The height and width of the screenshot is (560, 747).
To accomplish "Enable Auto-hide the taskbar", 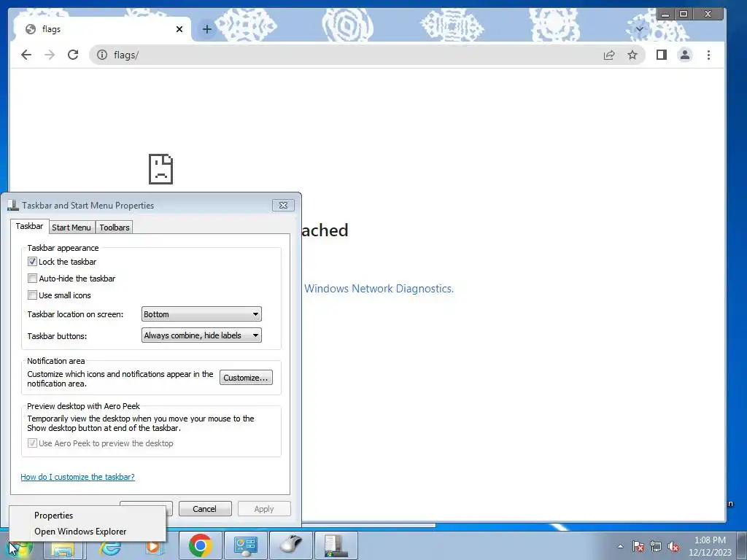I will [32, 278].
